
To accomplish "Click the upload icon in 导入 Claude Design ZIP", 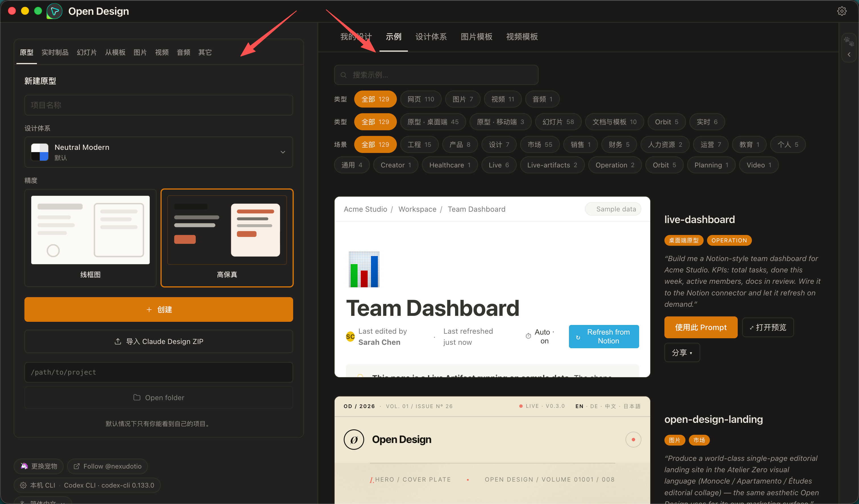I will click(118, 341).
